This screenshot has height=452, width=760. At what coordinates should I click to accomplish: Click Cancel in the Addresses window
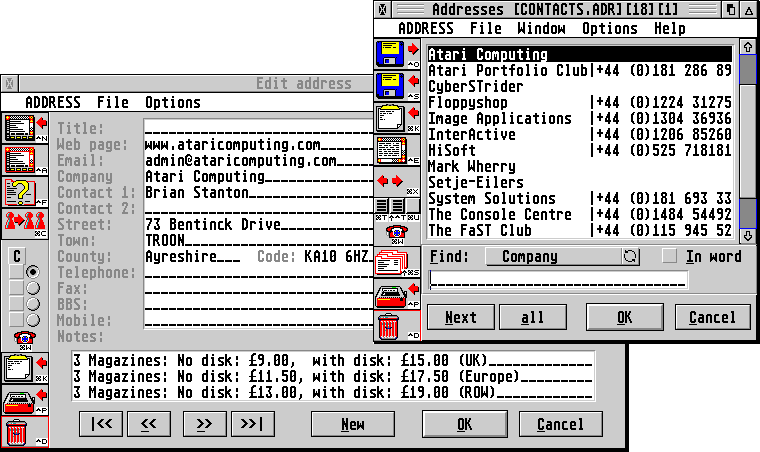click(712, 317)
